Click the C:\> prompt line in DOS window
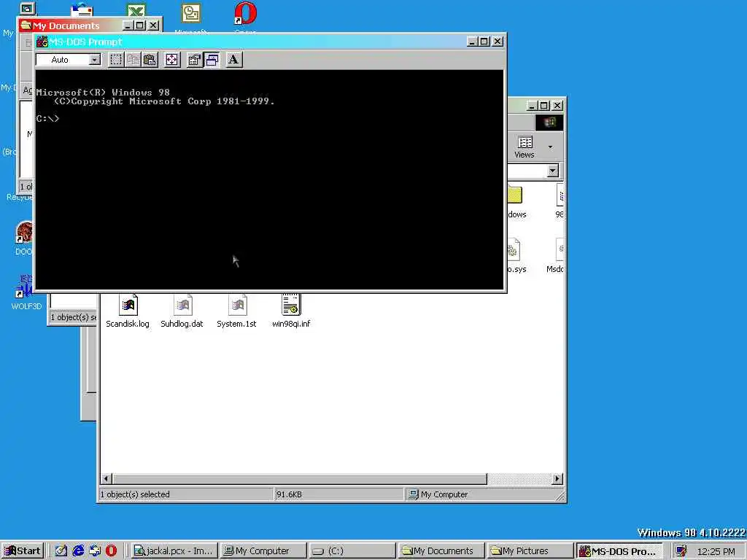The width and height of the screenshot is (747, 560). pos(47,119)
